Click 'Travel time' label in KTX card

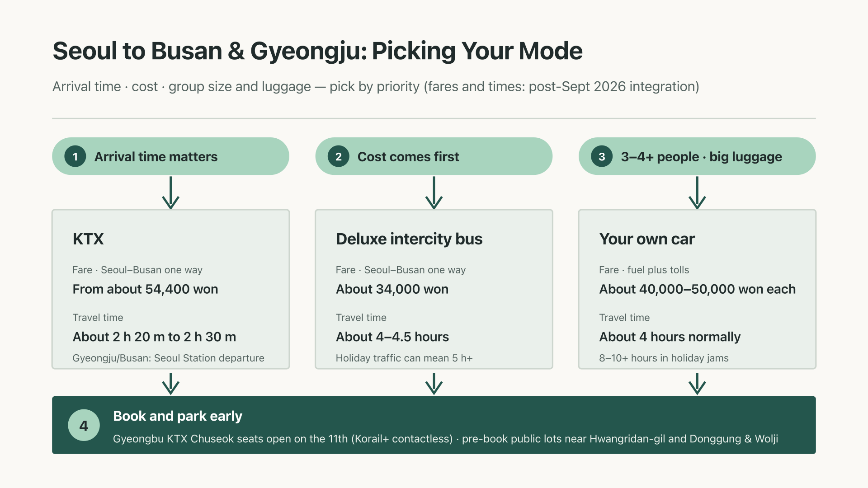coord(98,318)
